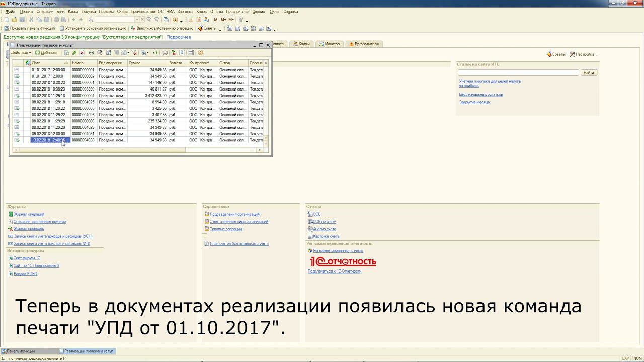Image resolution: width=644 pixels, height=362 pixels.
Task: Click the New document icon in main toolbar
Action: [7, 20]
